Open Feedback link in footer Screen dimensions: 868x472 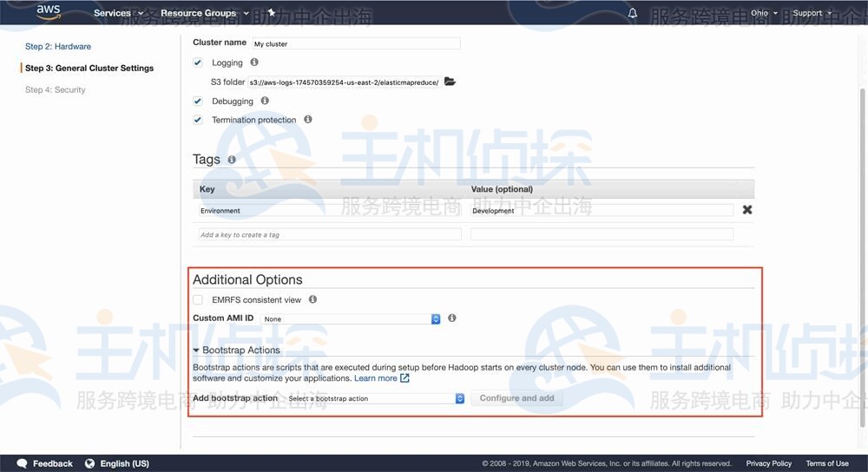pyautogui.click(x=53, y=463)
